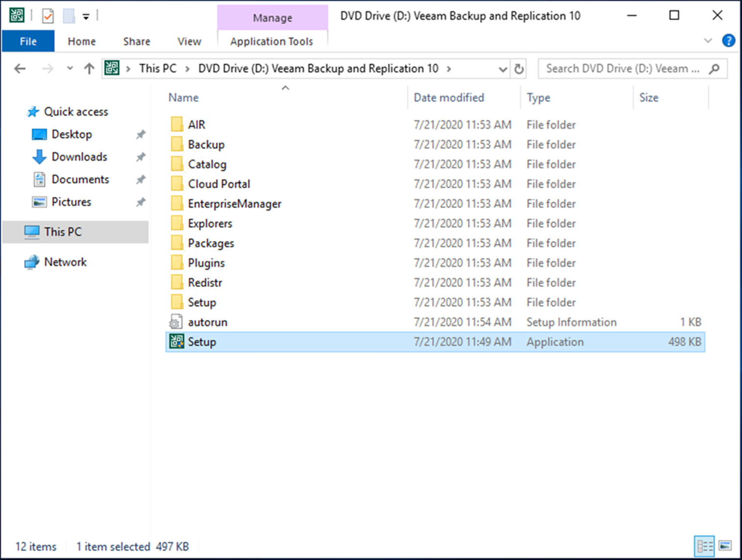Click the pin icon next to Downloads
The width and height of the screenshot is (742, 560).
click(x=141, y=157)
